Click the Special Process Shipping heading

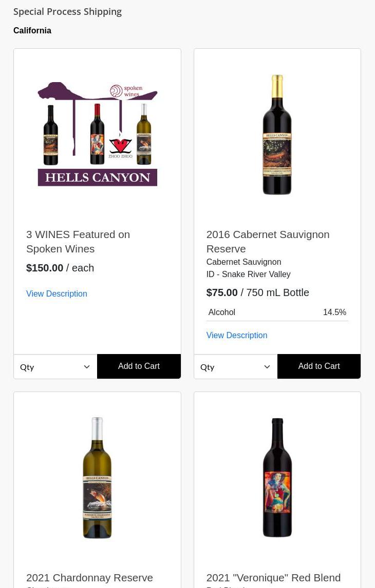coord(67,11)
